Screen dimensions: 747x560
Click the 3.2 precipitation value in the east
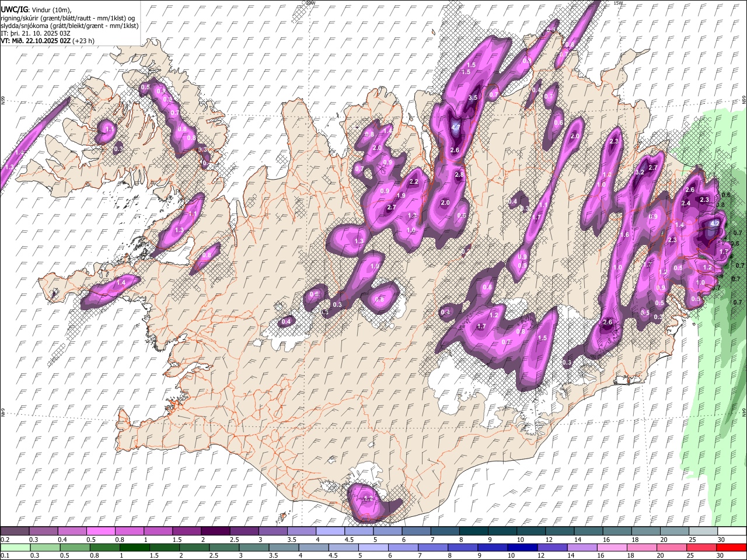tap(640, 172)
